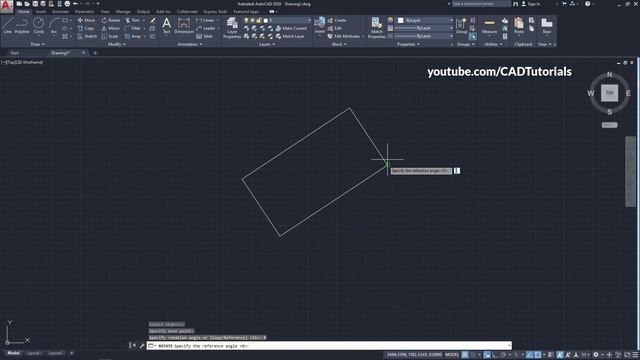Screen dimensions: 640x360
Task: Expand the Modify panel
Action: pos(117,44)
